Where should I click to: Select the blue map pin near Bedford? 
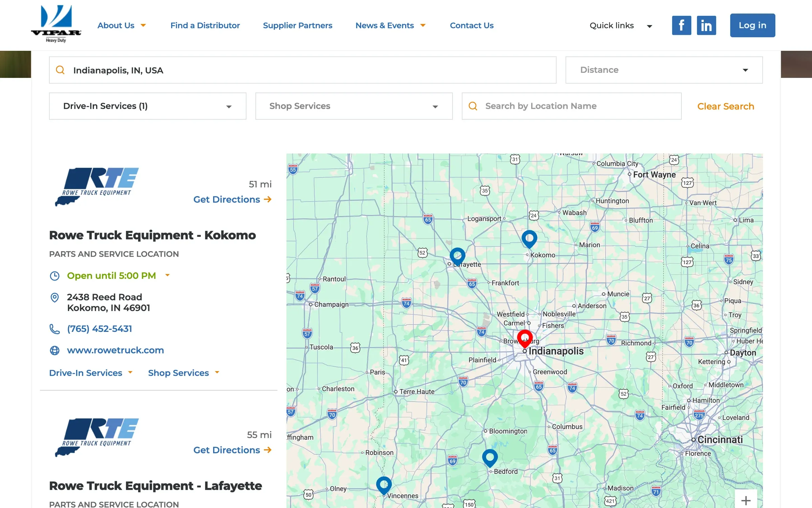tap(490, 458)
